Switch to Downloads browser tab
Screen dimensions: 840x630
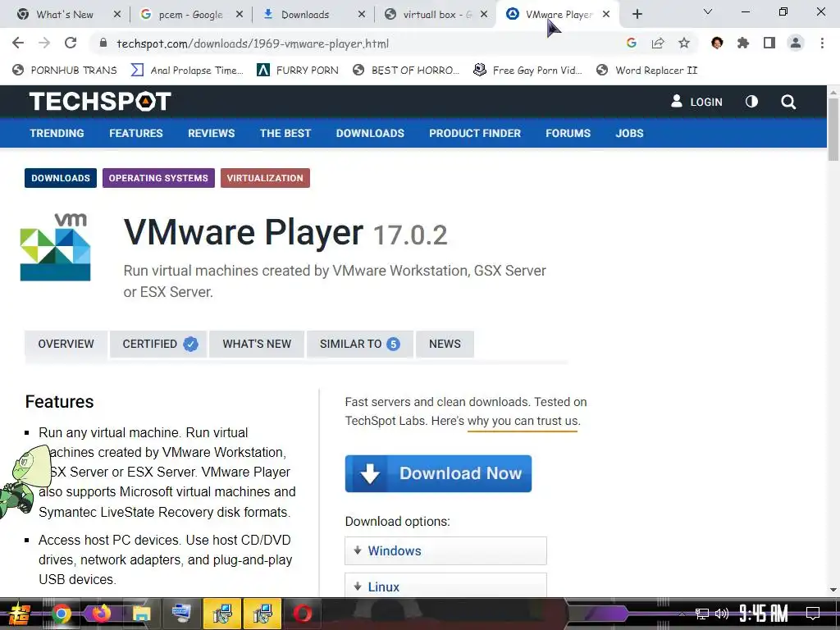[305, 15]
